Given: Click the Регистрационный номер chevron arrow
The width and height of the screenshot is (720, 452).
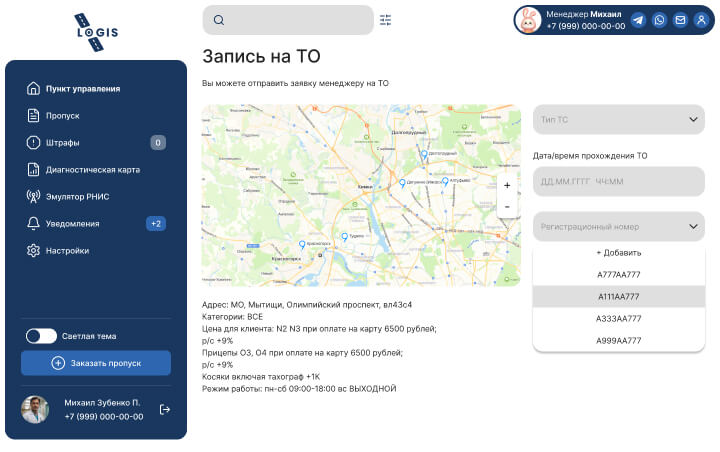Looking at the screenshot, I should coord(693,226).
